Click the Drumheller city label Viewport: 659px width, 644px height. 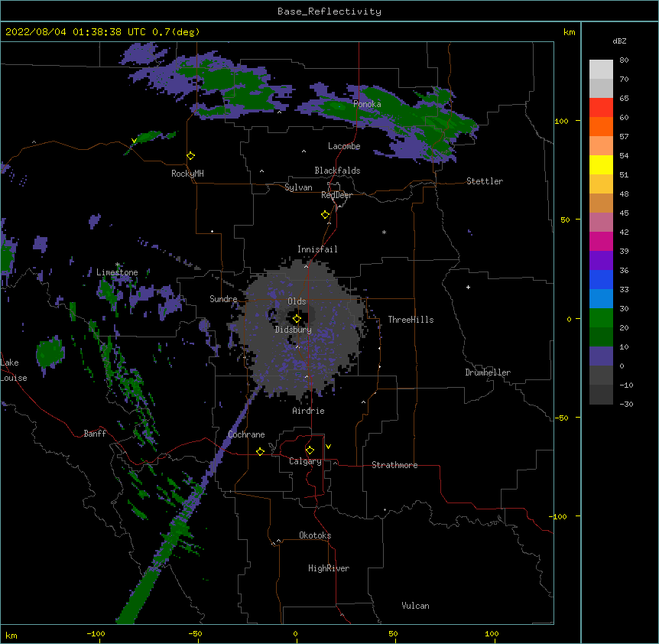tap(488, 372)
